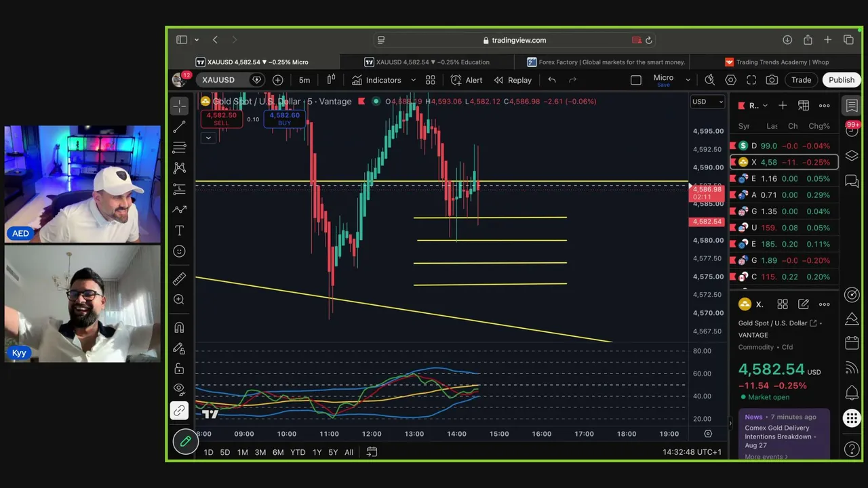This screenshot has width=868, height=488.
Task: Change the 5m chart interval
Action: point(304,80)
